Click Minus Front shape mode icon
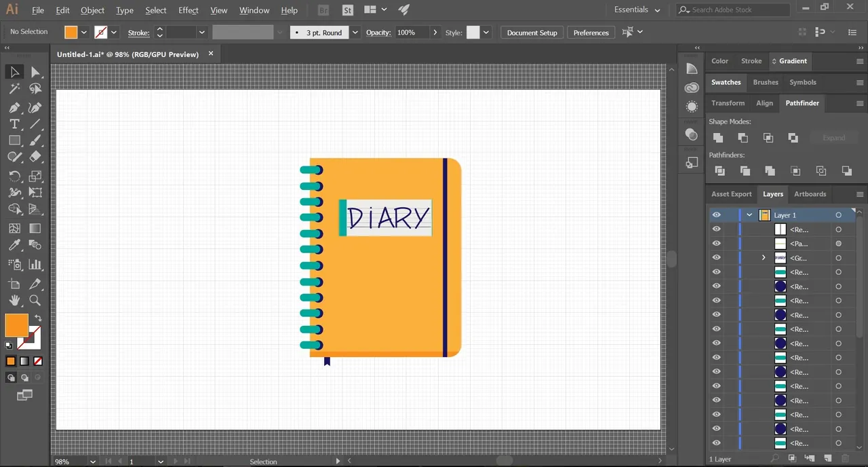 (743, 138)
